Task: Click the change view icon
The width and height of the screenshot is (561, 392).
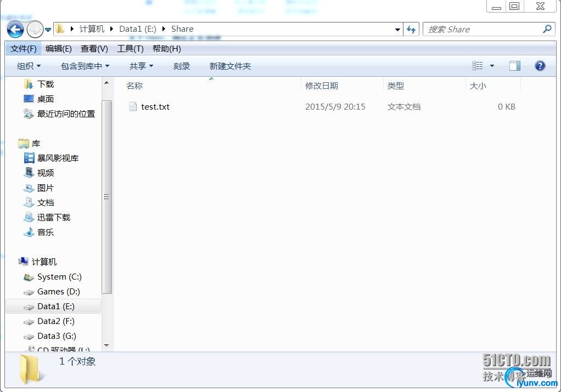Action: point(477,65)
